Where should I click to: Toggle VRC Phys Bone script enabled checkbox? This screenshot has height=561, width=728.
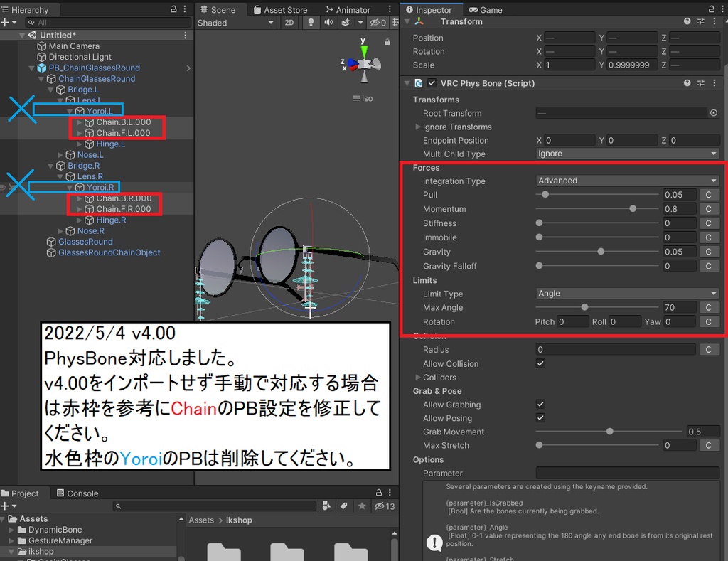[432, 83]
